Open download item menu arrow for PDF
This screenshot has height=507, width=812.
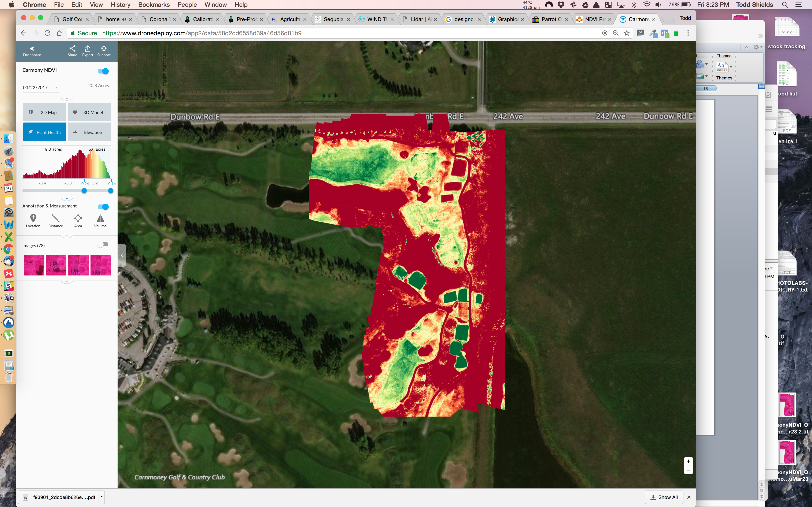pyautogui.click(x=102, y=497)
